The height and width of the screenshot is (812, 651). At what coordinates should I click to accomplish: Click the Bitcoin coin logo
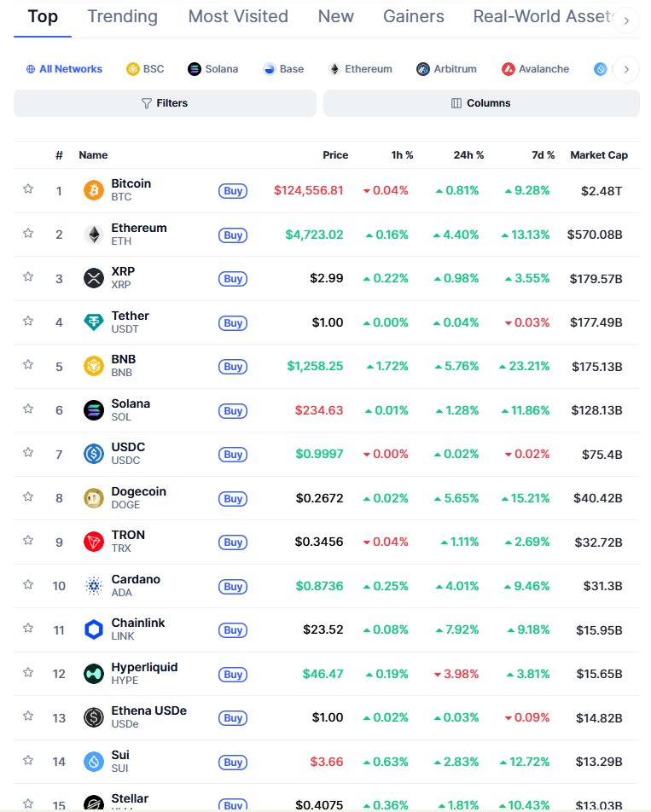click(94, 190)
